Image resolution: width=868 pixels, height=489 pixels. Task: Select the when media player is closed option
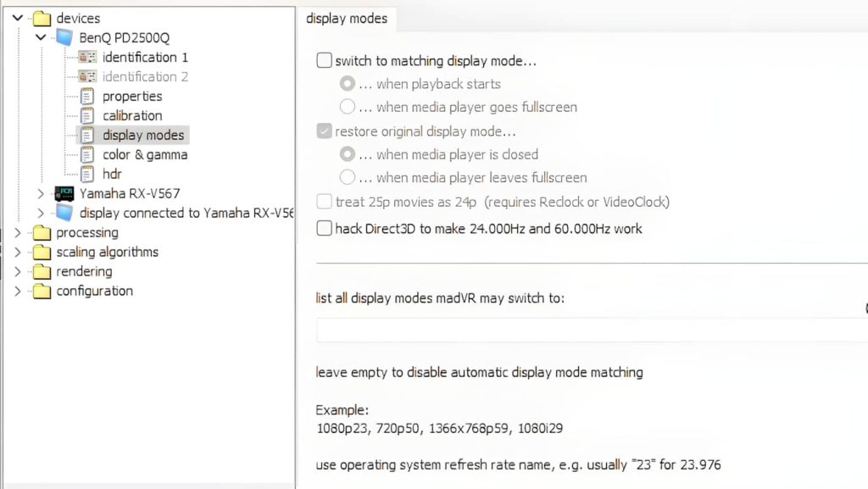click(345, 154)
